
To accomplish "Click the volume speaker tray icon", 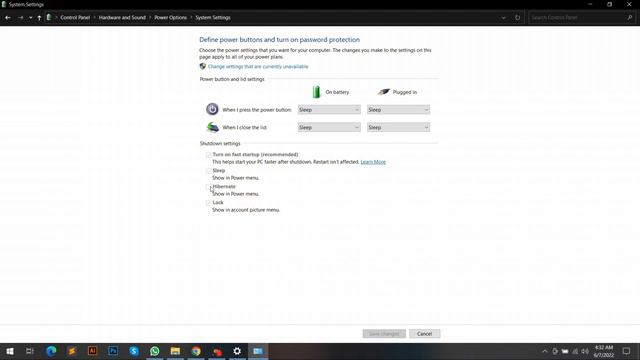I will [x=585, y=351].
